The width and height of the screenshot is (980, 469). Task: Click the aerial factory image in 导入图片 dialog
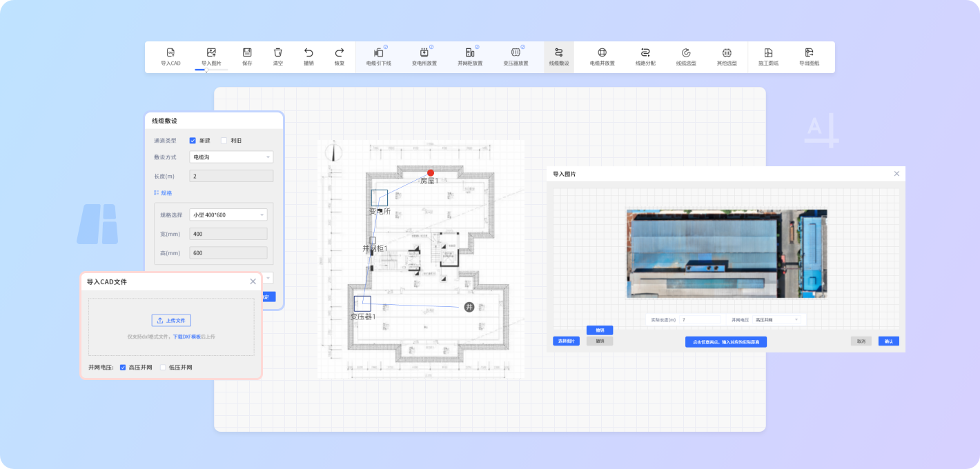click(x=727, y=254)
